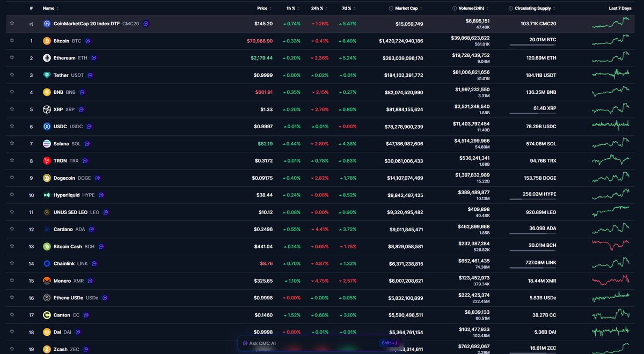Click the orange Monero logo icon
Image resolution: width=644 pixels, height=354 pixels.
47,281
